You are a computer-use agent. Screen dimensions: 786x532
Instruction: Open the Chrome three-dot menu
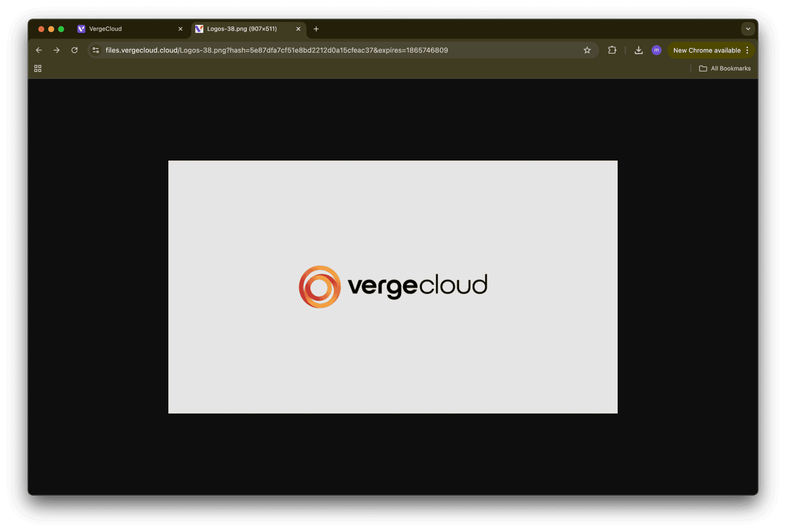748,50
